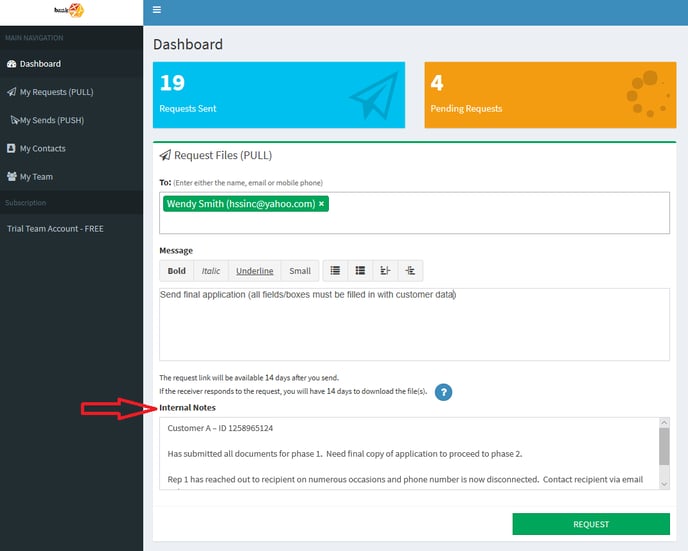Open Trial Team Account - FREE link
688x551 pixels.
point(55,229)
